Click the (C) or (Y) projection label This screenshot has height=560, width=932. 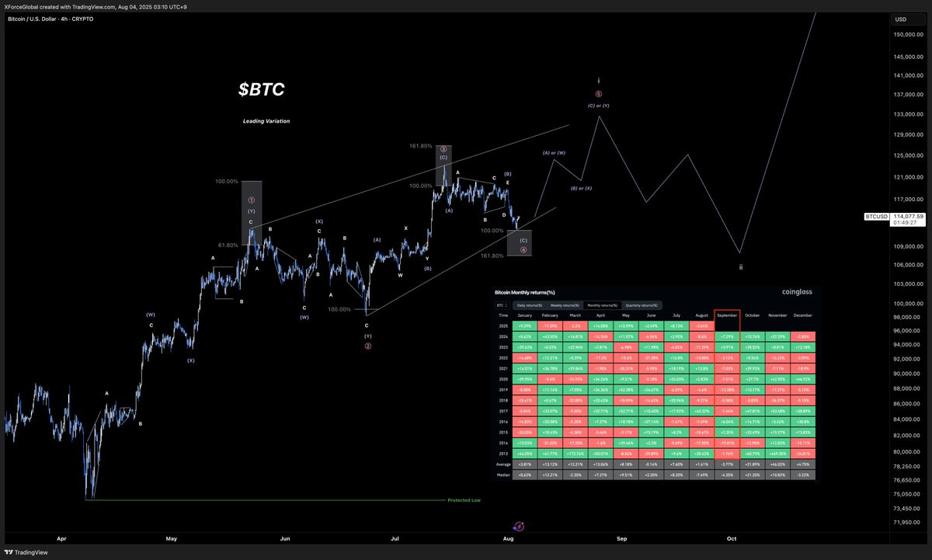click(x=599, y=105)
